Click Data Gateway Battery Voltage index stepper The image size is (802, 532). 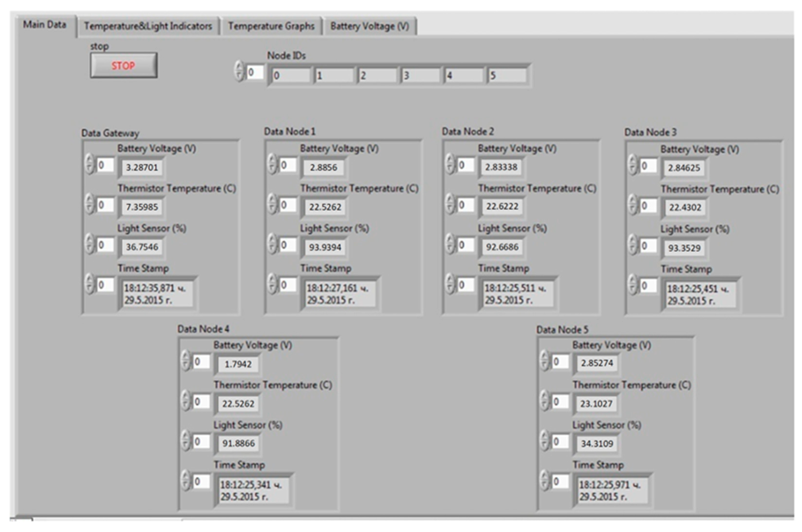click(89, 164)
